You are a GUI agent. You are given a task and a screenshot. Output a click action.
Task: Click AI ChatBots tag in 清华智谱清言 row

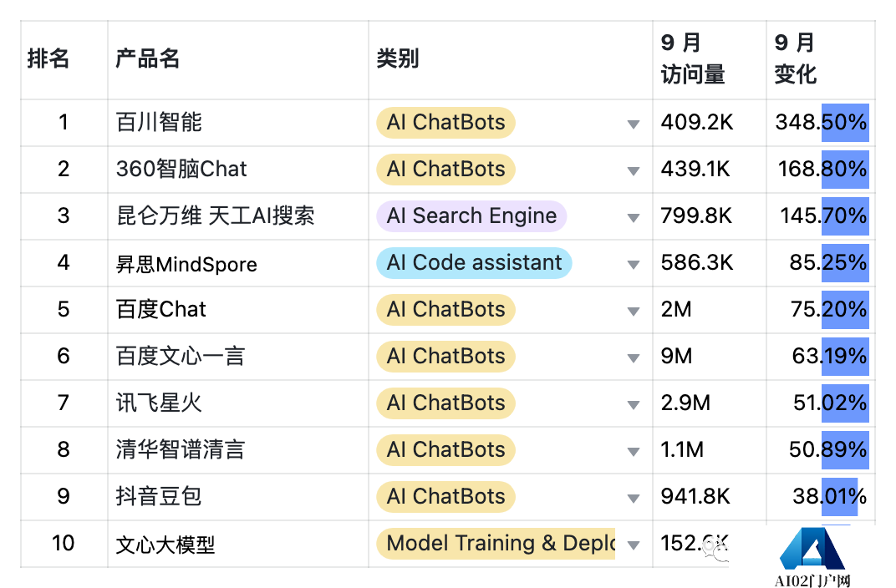pos(445,450)
